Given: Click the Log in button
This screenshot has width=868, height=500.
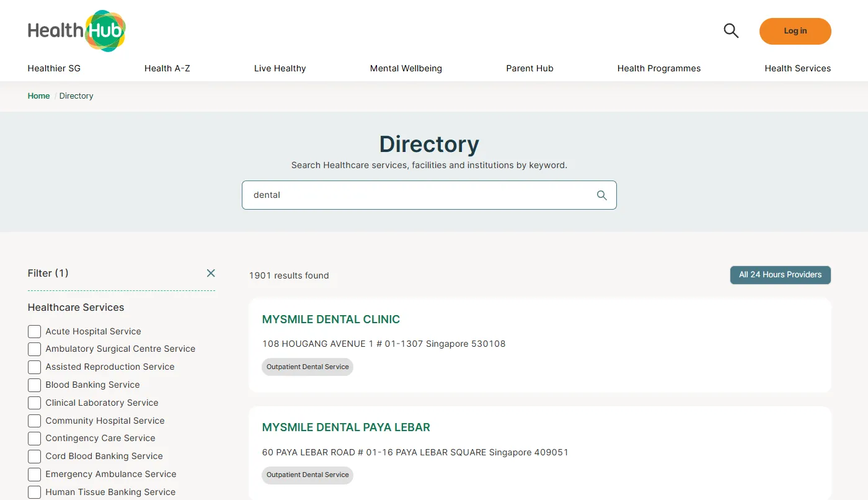Looking at the screenshot, I should click(x=795, y=31).
